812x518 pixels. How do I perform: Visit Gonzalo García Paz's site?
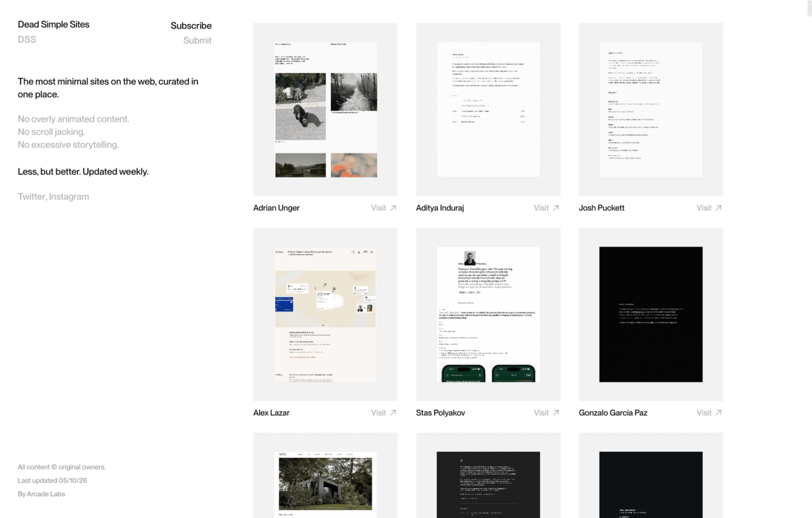709,412
